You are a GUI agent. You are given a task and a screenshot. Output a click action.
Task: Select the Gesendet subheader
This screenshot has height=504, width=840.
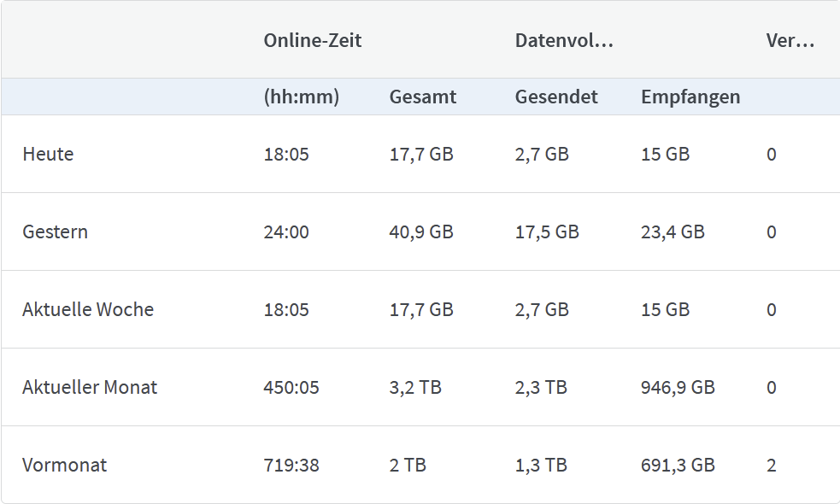tap(556, 97)
